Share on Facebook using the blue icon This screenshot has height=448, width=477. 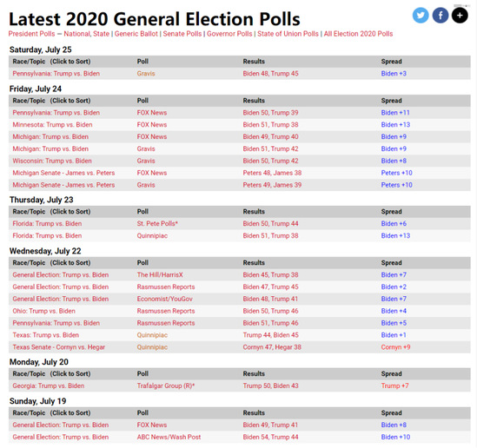(x=441, y=16)
